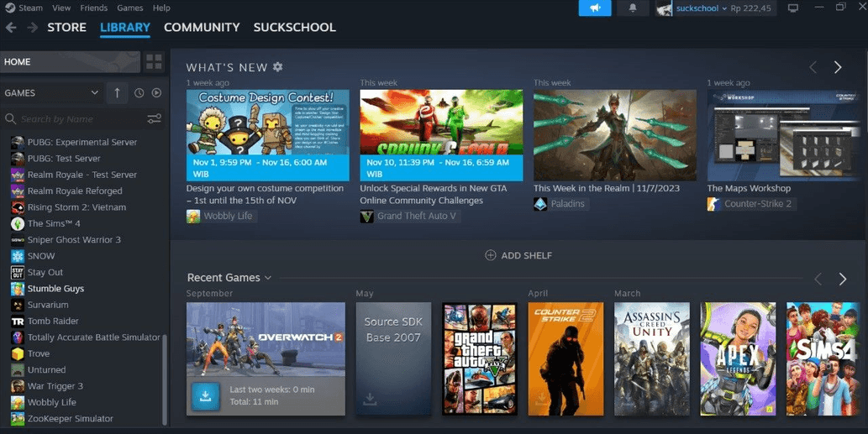Select PUBG: Experimental Server in list

point(82,142)
